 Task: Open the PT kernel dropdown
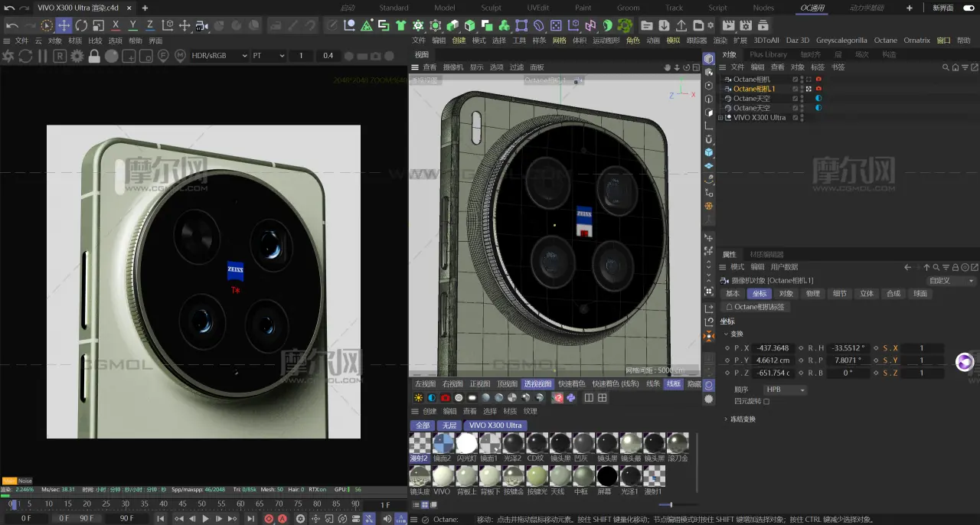tap(268, 56)
